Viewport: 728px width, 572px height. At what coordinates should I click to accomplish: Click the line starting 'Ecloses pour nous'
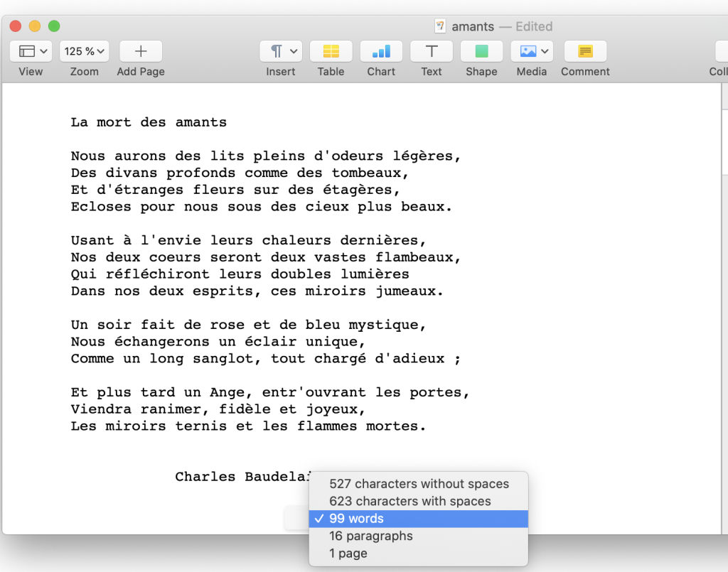coord(261,207)
